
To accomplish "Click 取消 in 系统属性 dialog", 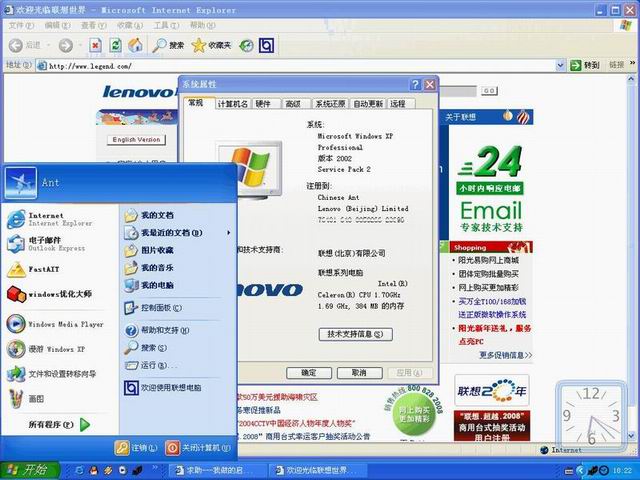I will [360, 373].
